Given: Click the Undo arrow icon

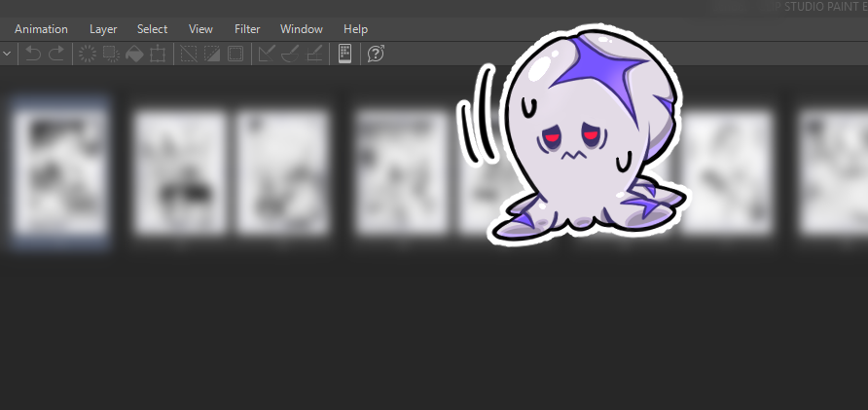Looking at the screenshot, I should click(33, 54).
